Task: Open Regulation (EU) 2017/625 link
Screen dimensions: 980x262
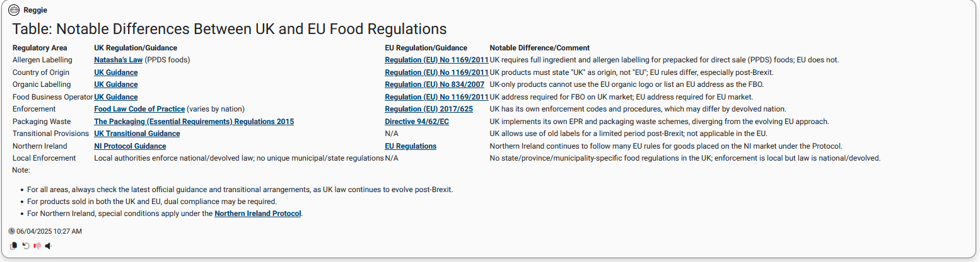Action: (x=429, y=109)
